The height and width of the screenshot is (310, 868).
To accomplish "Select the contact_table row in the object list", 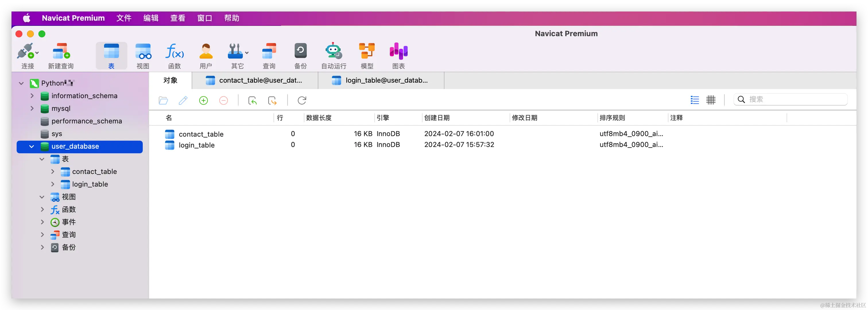I will tap(502, 134).
